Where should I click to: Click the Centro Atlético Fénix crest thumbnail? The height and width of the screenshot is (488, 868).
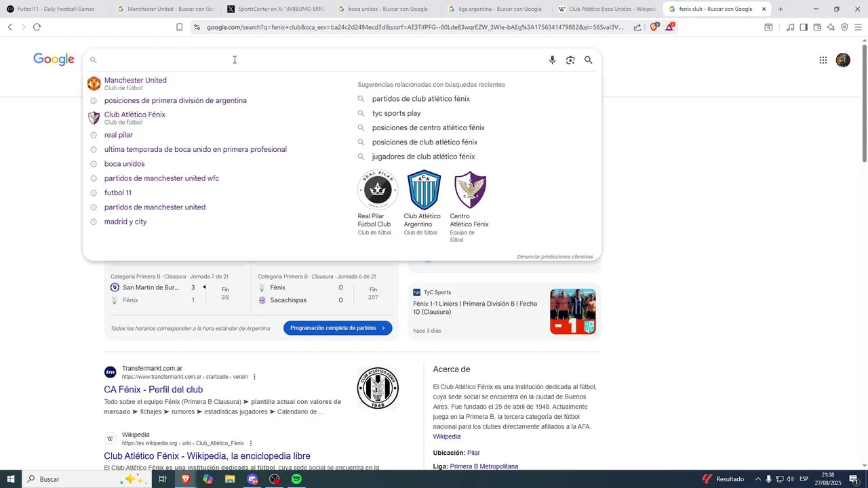[x=470, y=189]
